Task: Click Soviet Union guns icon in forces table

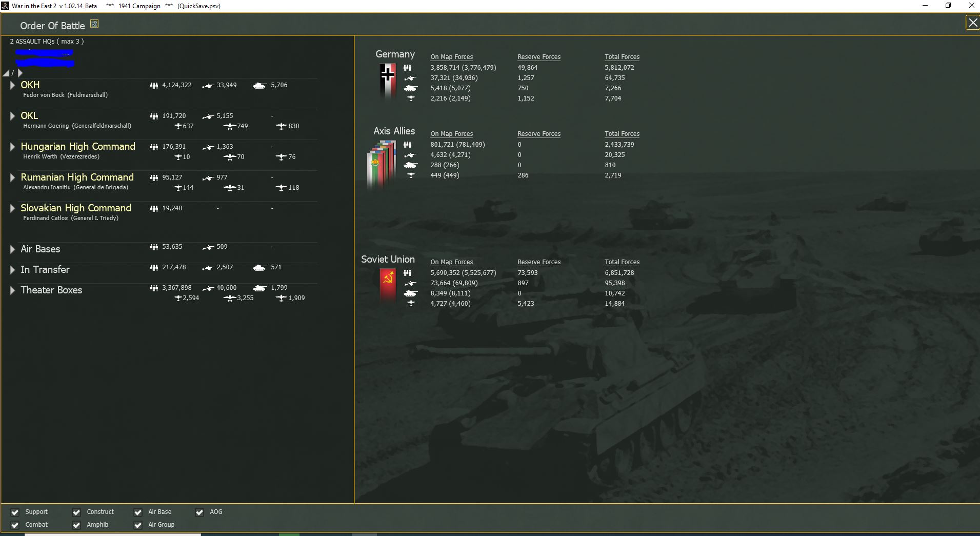Action: [410, 283]
